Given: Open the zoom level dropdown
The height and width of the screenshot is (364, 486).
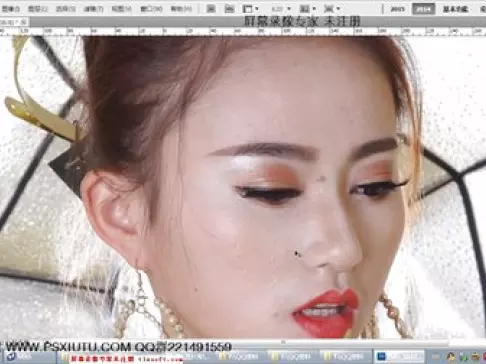Looking at the screenshot, I should 281,9.
